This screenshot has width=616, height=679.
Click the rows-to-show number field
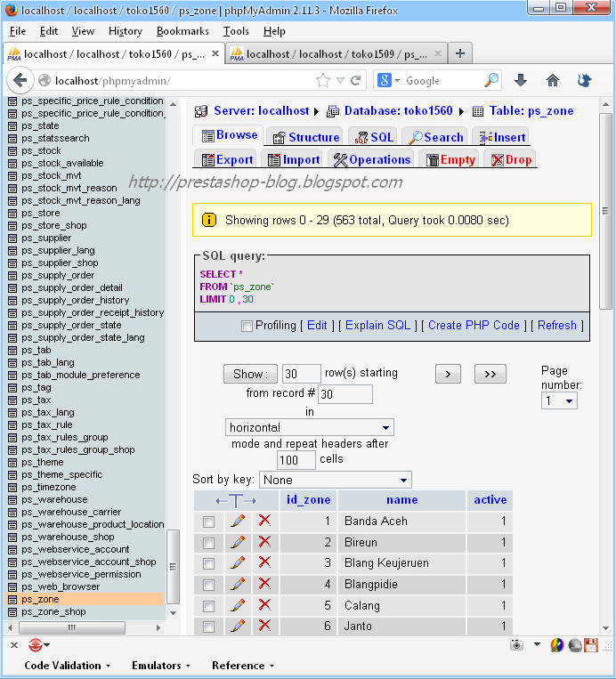302,374
